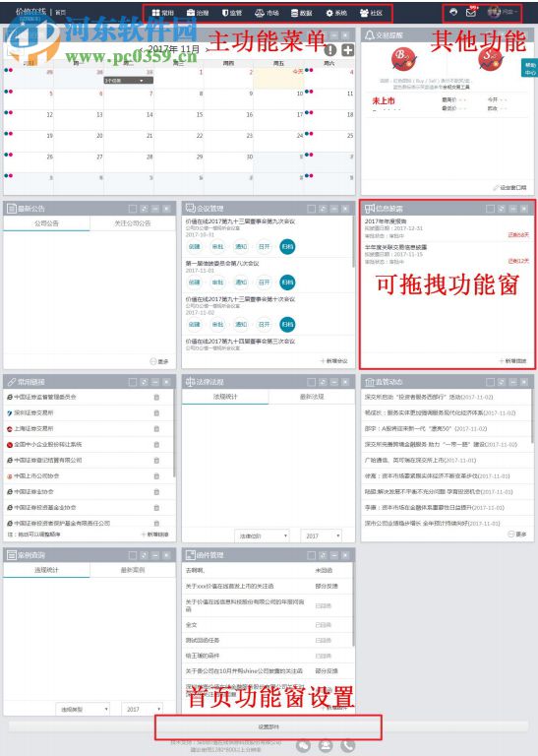Click the exclamation mark icon above calendar
The width and height of the screenshot is (538, 756).
coord(330,49)
